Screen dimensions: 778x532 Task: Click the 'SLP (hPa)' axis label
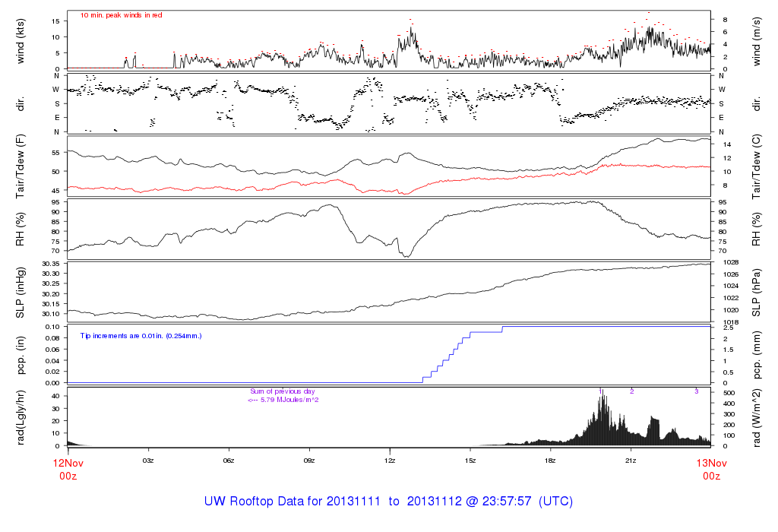point(756,293)
